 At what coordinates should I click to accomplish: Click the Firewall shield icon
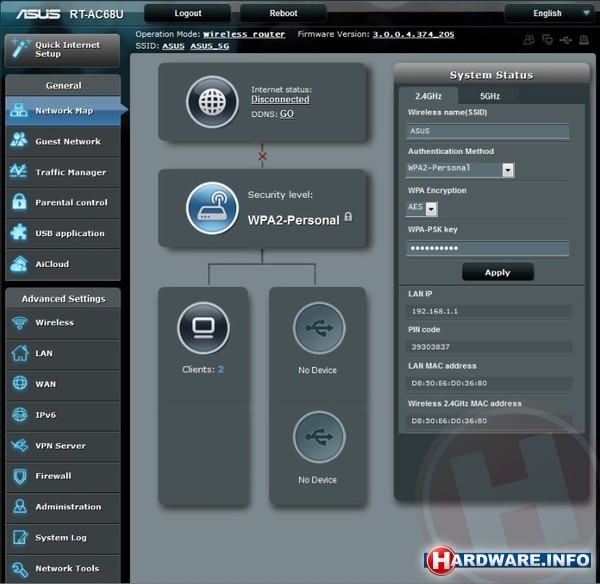20,476
